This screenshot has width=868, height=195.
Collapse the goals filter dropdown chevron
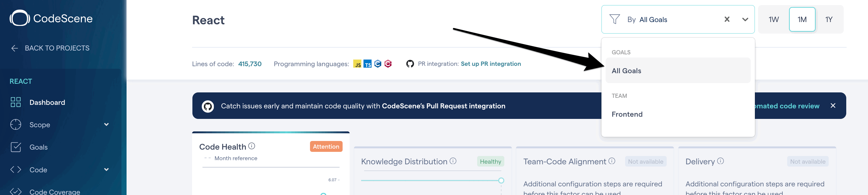coord(745,19)
